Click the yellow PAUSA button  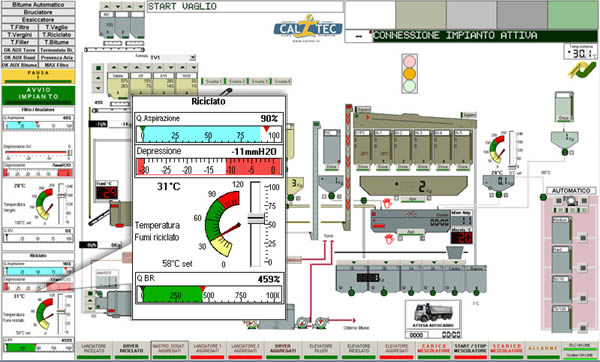click(x=38, y=76)
